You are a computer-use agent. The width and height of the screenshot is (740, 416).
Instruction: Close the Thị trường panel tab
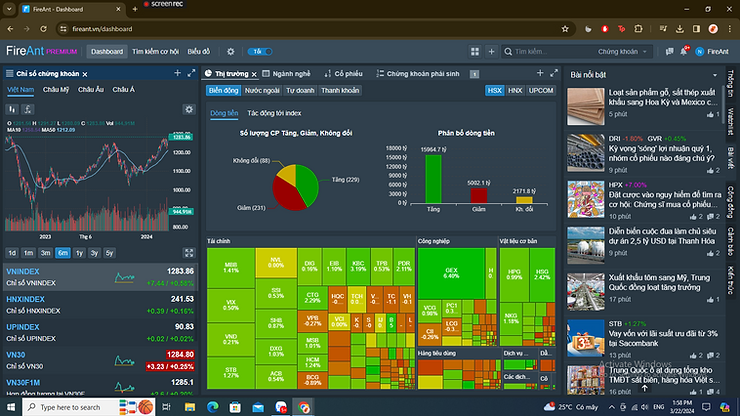pos(254,74)
